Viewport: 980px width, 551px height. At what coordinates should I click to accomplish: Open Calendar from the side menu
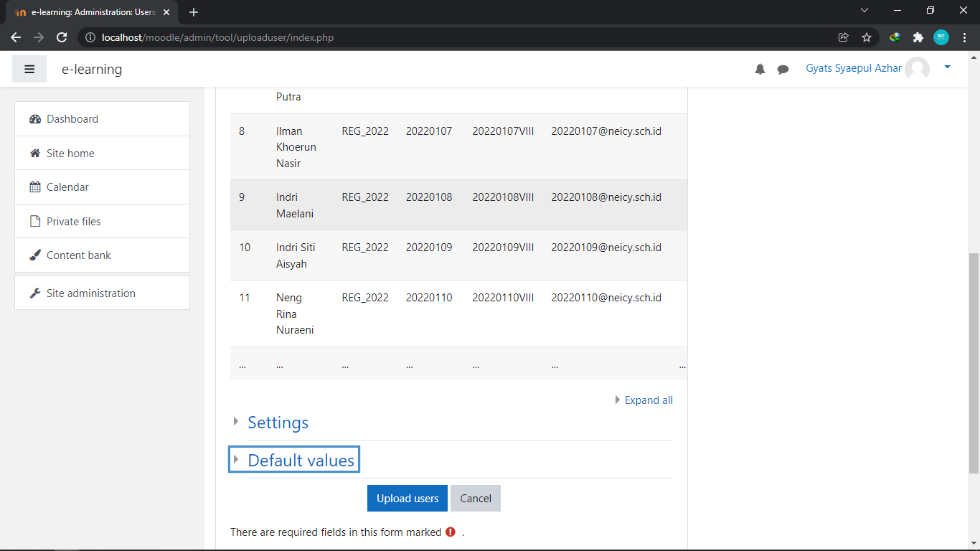click(102, 187)
